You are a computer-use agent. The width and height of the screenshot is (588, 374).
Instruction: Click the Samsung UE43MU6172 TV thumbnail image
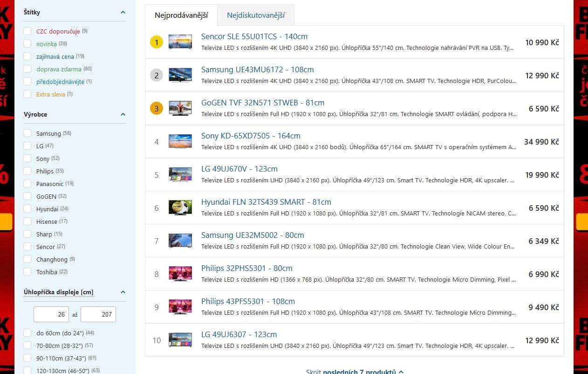(180, 75)
